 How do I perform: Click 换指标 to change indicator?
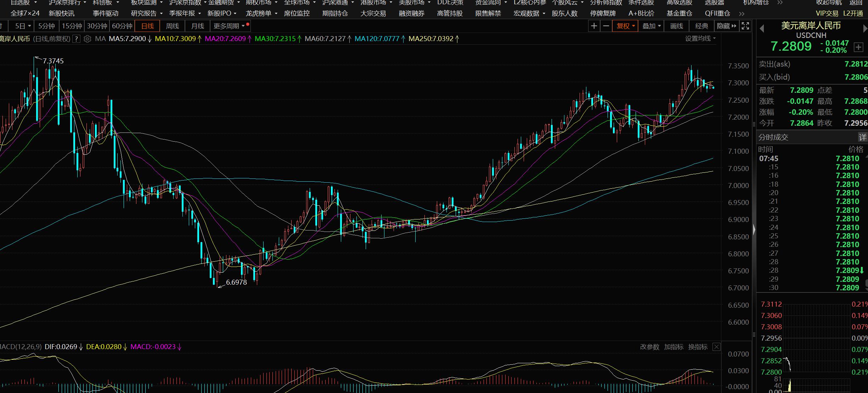tap(698, 347)
